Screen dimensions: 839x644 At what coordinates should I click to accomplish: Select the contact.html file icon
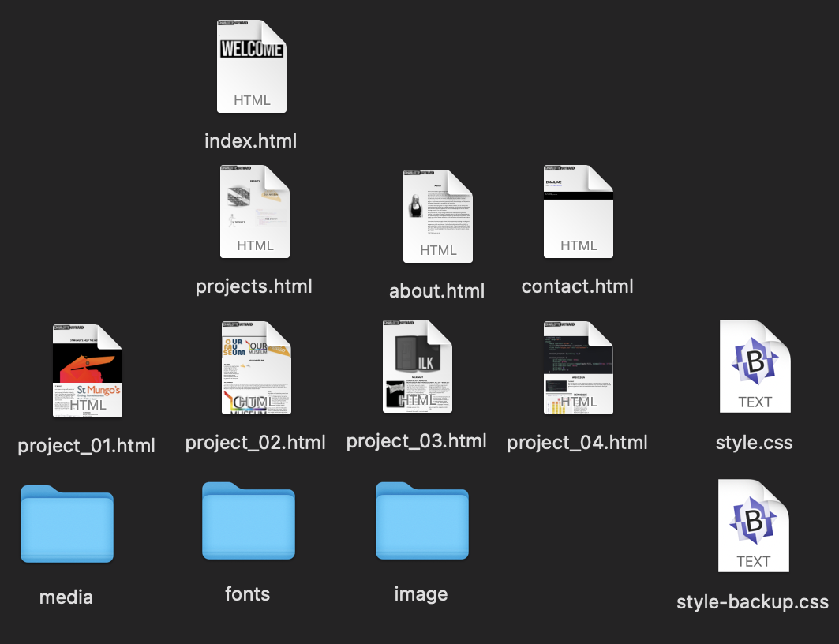tap(579, 212)
